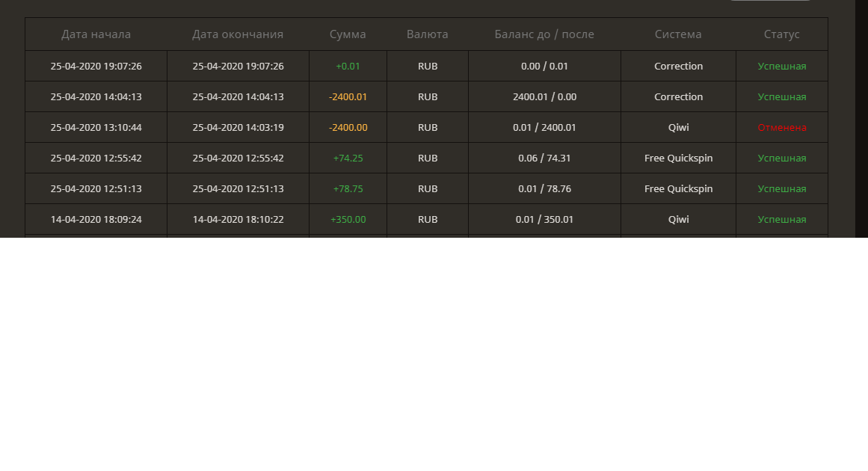Click end date 25-04-2020 14:03:19
This screenshot has height=471, width=868.
tap(238, 127)
